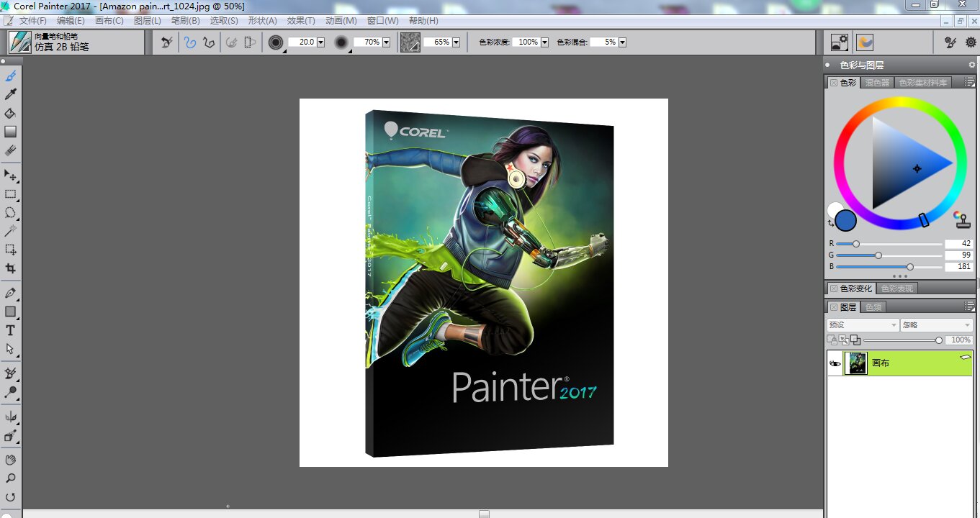Image resolution: width=980 pixels, height=518 pixels.
Task: Open the general brush settings gear
Action: [971, 42]
